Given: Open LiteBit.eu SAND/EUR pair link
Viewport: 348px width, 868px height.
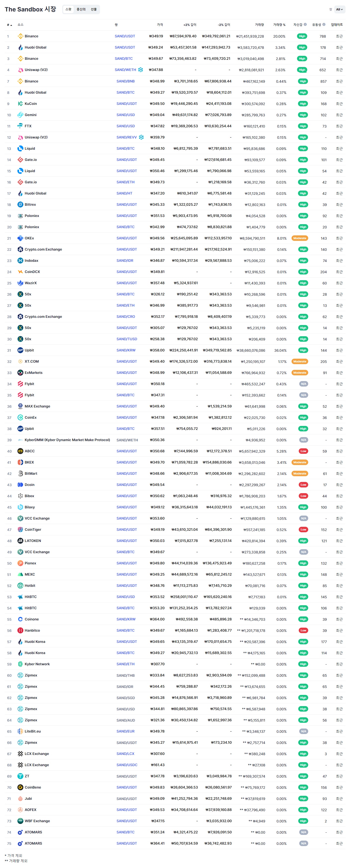Looking at the screenshot, I should tap(126, 732).
